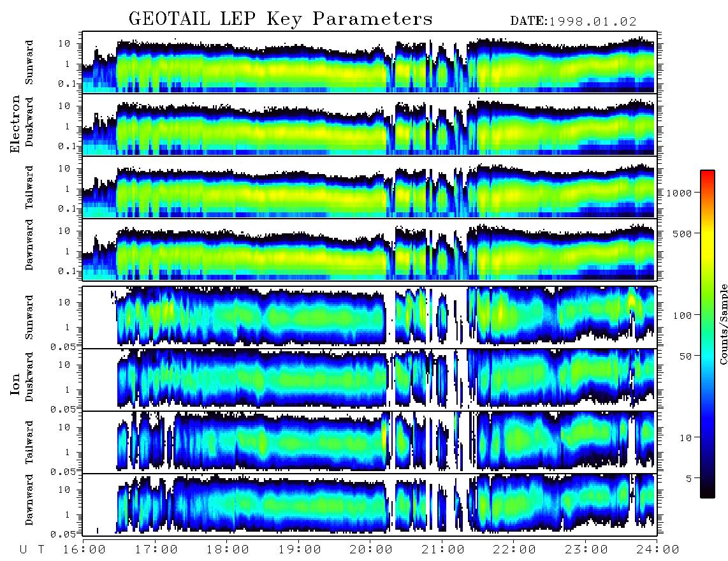Click the 50 colorbar tick label
This screenshot has height=561, width=728.
pyautogui.click(x=685, y=356)
